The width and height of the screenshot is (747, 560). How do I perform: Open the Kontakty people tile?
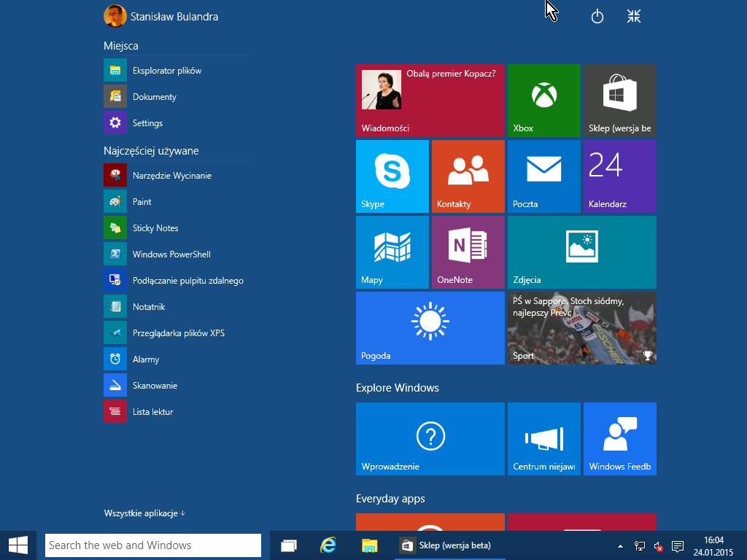click(x=468, y=176)
